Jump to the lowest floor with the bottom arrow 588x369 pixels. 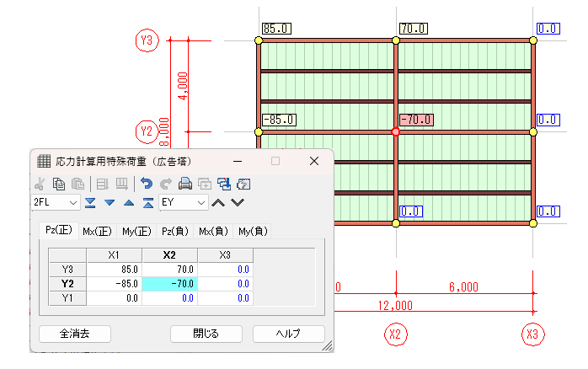[90, 203]
